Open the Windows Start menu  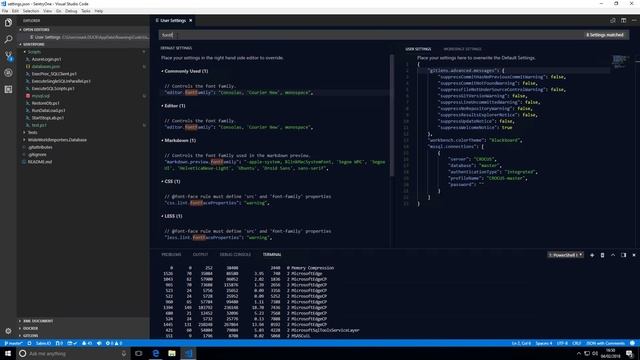point(8,353)
